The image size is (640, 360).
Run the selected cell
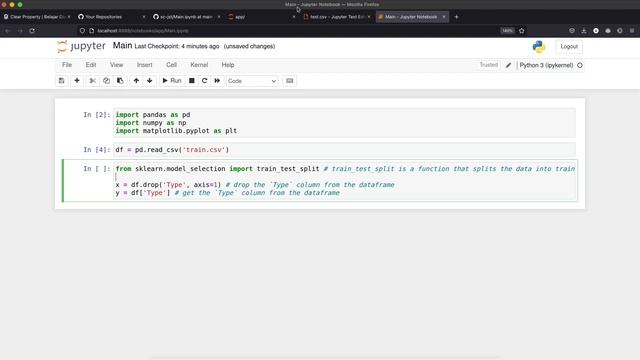coord(172,81)
